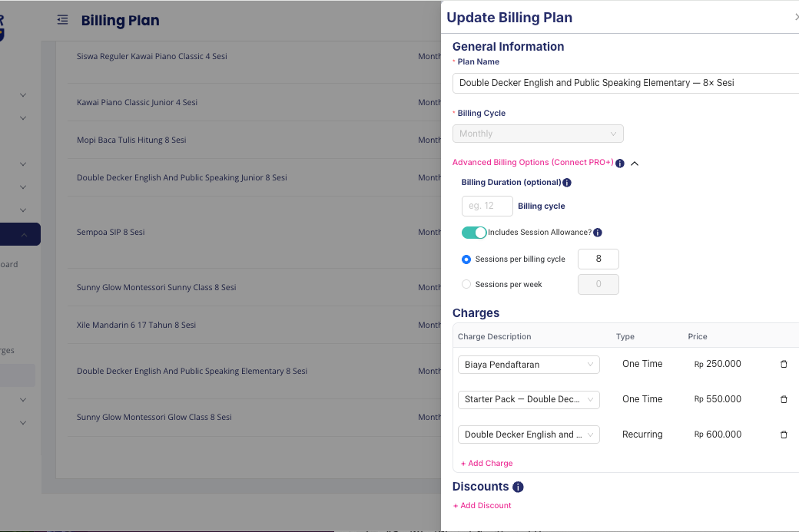799x532 pixels.
Task: Select Double Decker Elementary 8 Sesi plan
Action: [x=192, y=371]
